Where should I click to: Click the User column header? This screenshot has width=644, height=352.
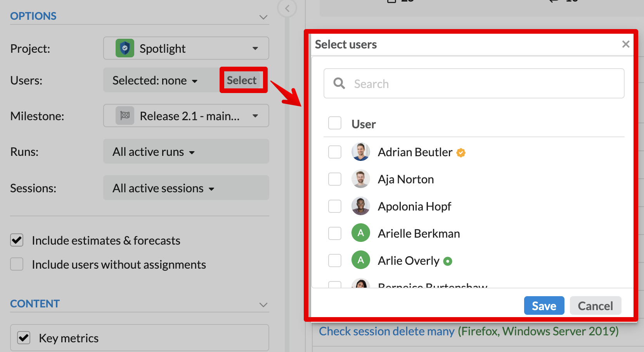coord(364,124)
